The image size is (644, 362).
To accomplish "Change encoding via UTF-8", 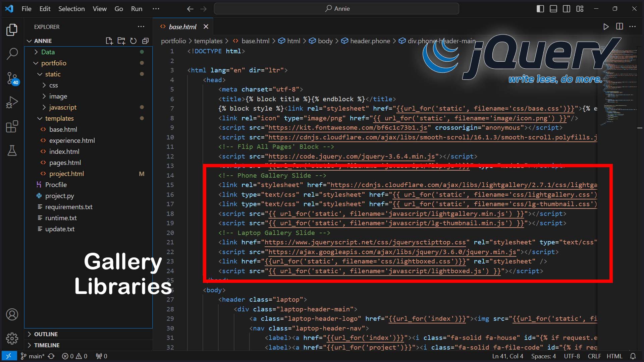I will pyautogui.click(x=572, y=356).
